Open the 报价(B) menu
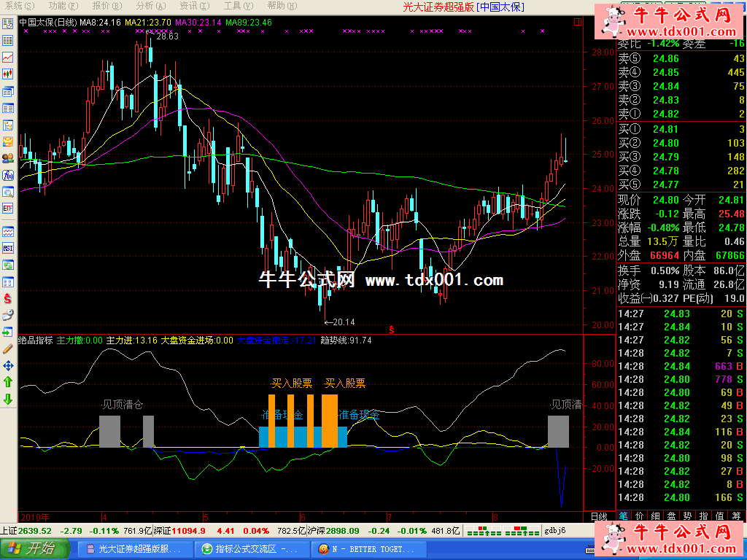The height and width of the screenshot is (560, 747). pos(107,6)
